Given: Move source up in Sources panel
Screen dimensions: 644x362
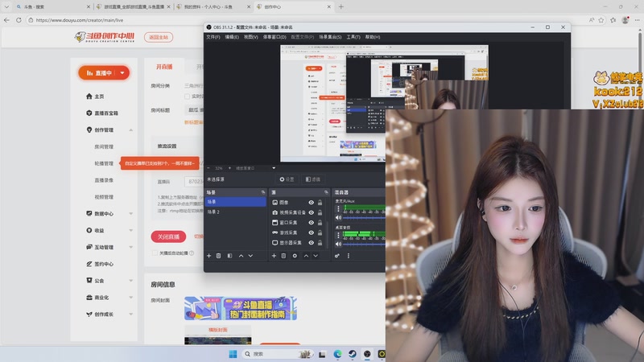Looking at the screenshot, I should 306,256.
